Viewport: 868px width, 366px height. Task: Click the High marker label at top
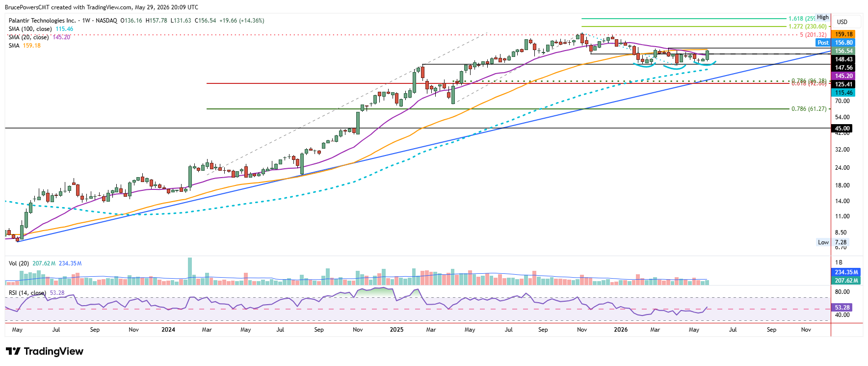[x=823, y=17]
